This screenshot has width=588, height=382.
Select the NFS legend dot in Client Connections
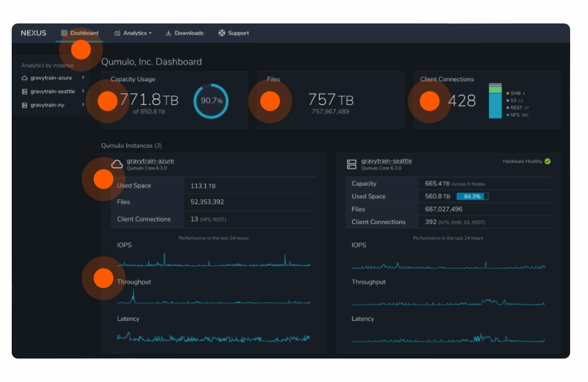(507, 114)
